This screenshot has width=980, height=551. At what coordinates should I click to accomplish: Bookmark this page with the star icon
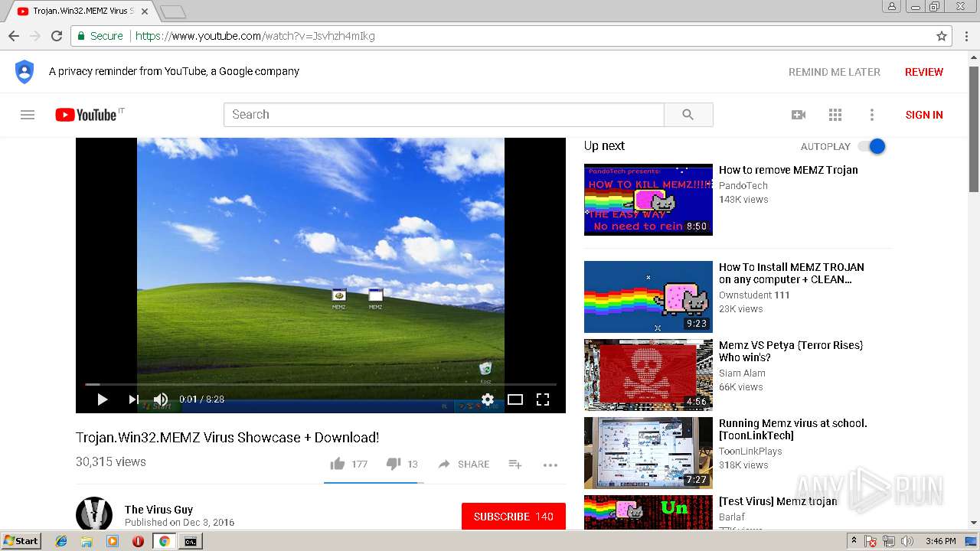[x=942, y=36]
